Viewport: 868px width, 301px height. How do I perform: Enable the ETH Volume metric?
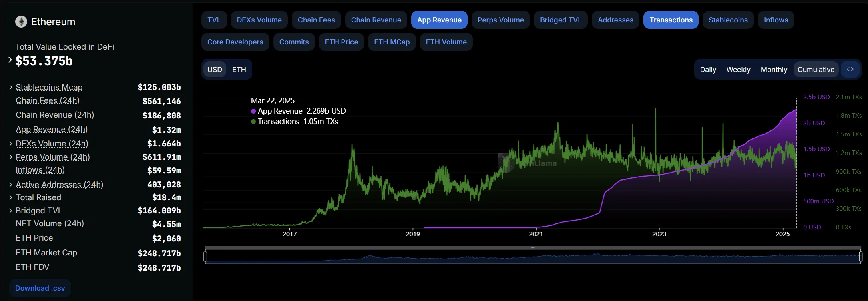(x=446, y=42)
